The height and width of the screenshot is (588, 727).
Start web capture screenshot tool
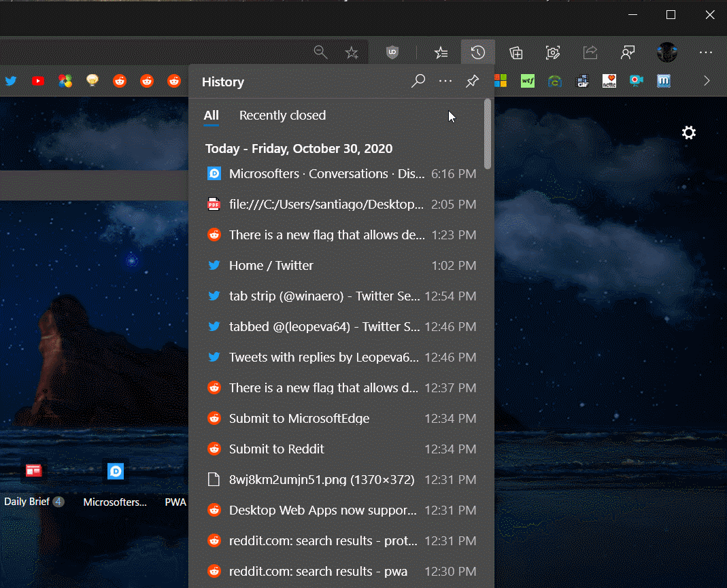[x=553, y=53]
